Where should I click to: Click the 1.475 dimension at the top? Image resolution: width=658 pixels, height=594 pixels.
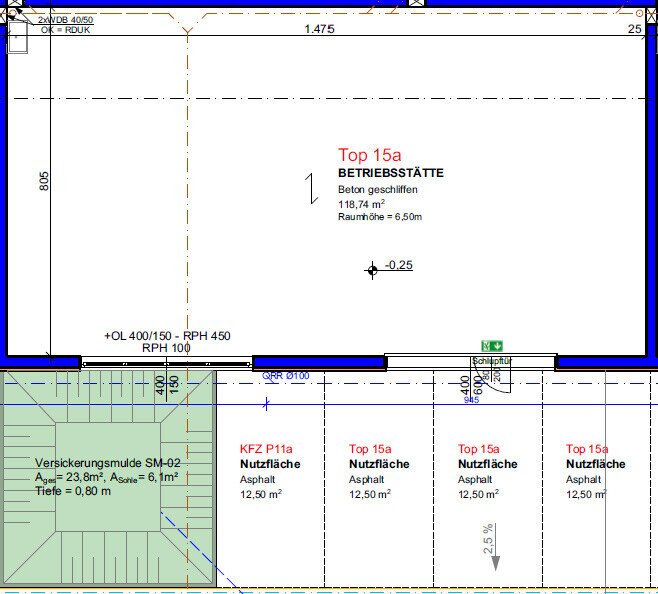(x=319, y=29)
